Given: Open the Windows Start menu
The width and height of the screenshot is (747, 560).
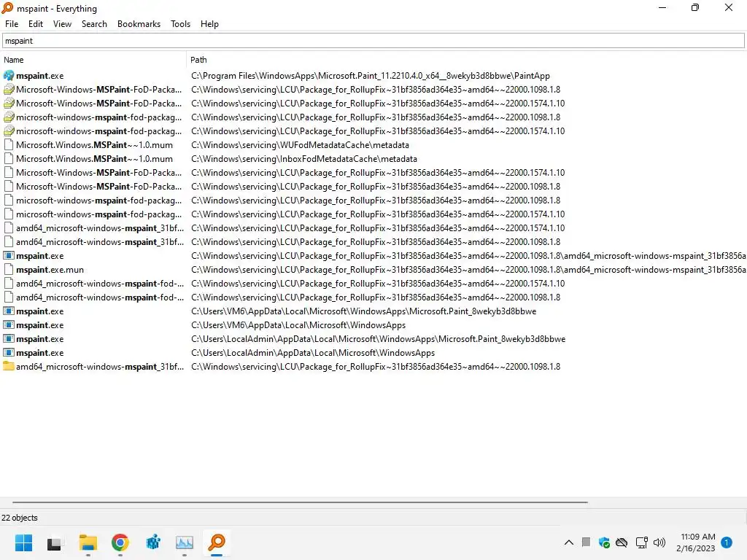Looking at the screenshot, I should [24, 542].
